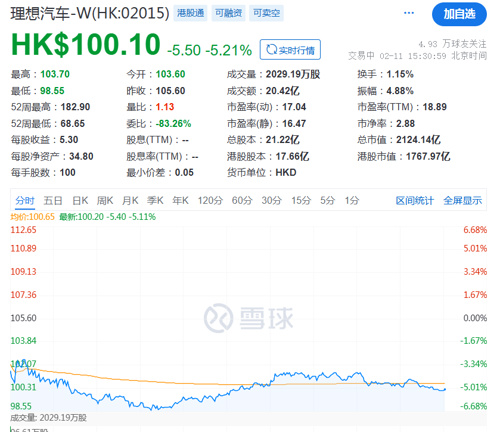Click the 最低 value 98.55
The image size is (500, 432).
[x=52, y=91]
